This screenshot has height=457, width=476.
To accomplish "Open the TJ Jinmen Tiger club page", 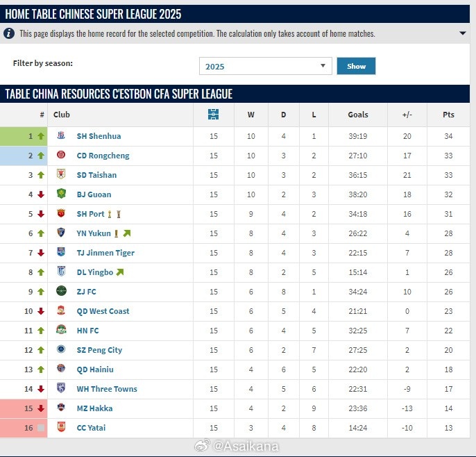I will coord(105,253).
